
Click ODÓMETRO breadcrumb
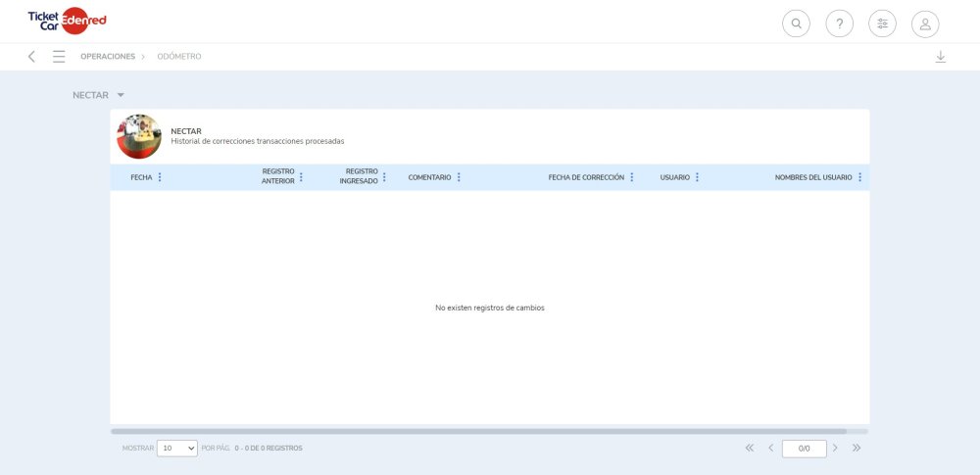[x=179, y=56]
